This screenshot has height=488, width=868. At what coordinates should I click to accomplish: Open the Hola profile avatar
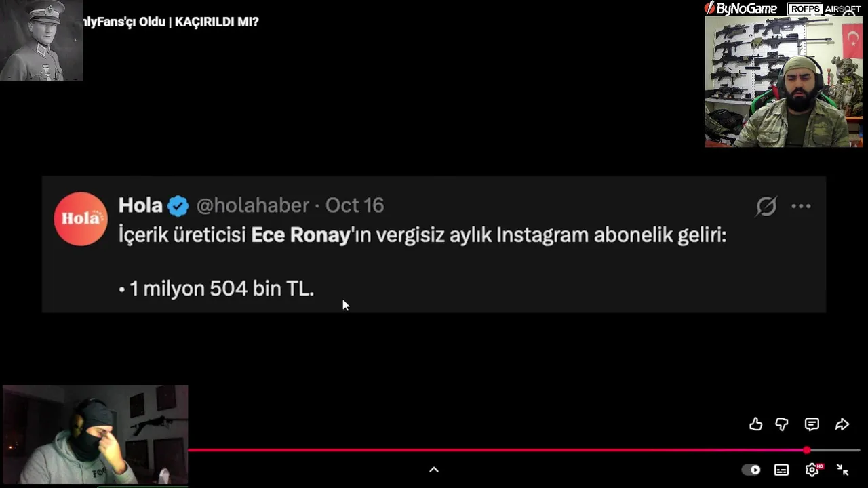(81, 218)
